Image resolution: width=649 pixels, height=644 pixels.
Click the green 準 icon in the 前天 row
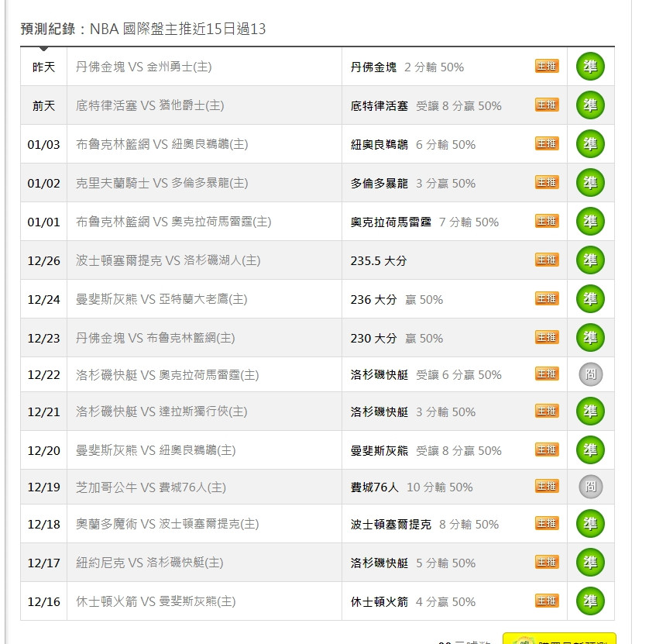pyautogui.click(x=590, y=105)
